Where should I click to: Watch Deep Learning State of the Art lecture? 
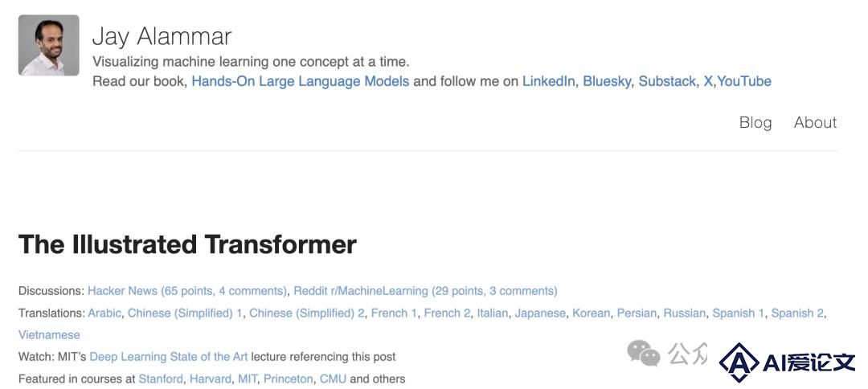(x=168, y=357)
